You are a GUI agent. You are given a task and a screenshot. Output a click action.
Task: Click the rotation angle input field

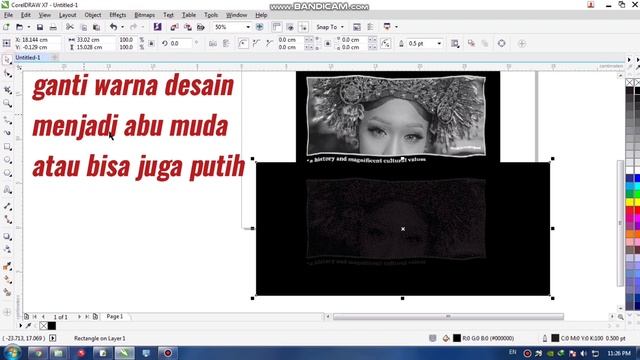(x=181, y=43)
